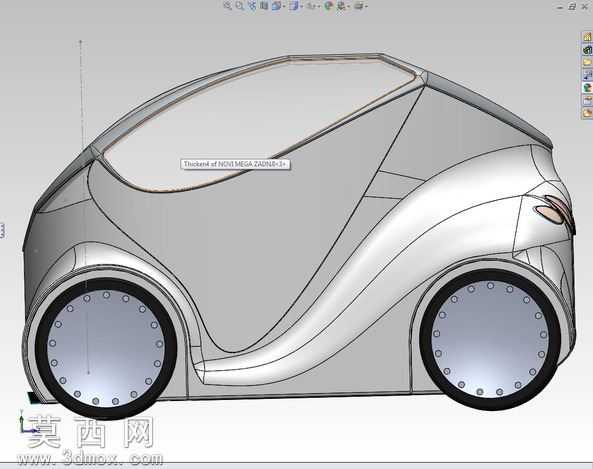Click the Previous View icon
The width and height of the screenshot is (593, 469).
pos(252,6)
